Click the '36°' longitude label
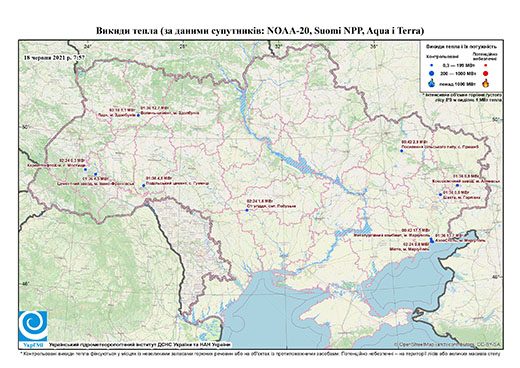The image size is (520, 368). [x=374, y=46]
